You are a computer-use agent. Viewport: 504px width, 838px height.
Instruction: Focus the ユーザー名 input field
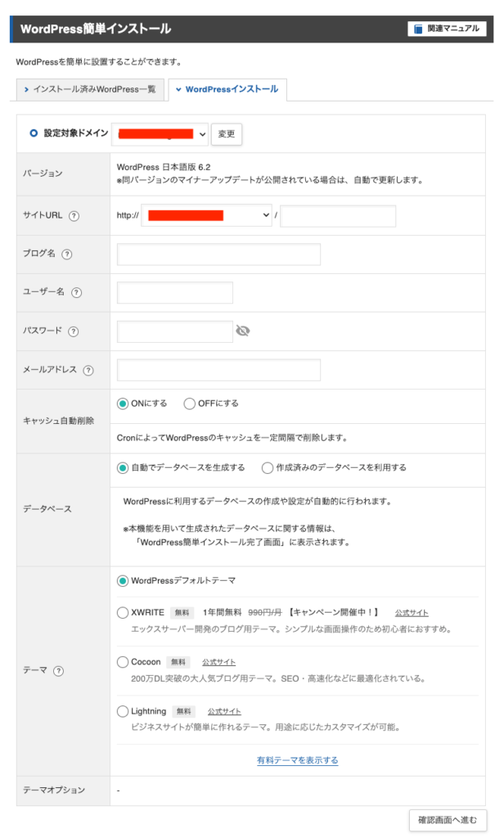coord(175,293)
